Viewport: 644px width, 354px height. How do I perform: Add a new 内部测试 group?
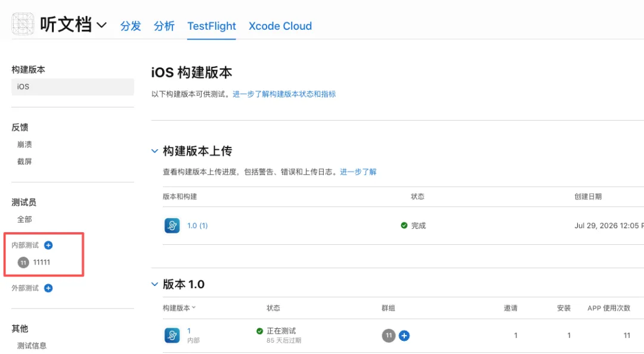click(x=48, y=245)
